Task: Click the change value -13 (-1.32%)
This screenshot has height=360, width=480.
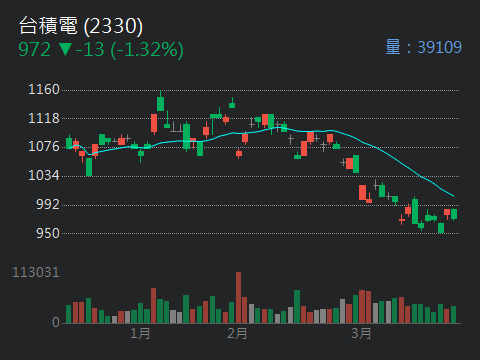Action: 130,50
